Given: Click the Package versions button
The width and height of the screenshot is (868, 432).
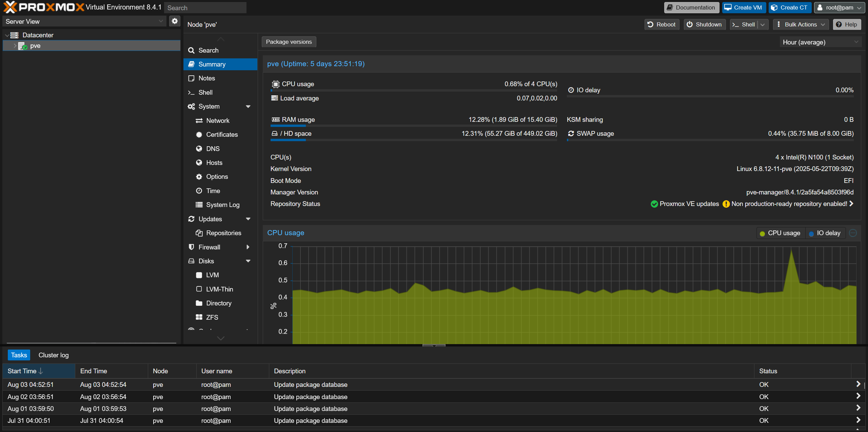Looking at the screenshot, I should (x=289, y=42).
